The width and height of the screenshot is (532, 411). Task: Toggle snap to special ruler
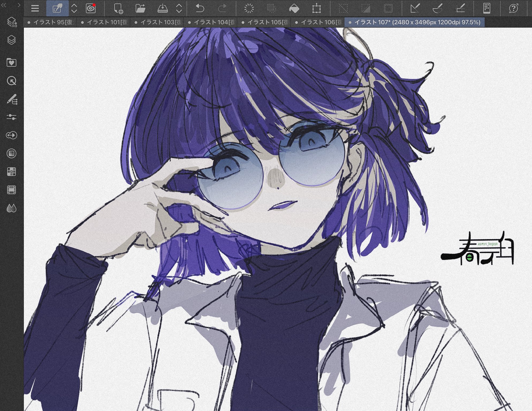tap(438, 8)
